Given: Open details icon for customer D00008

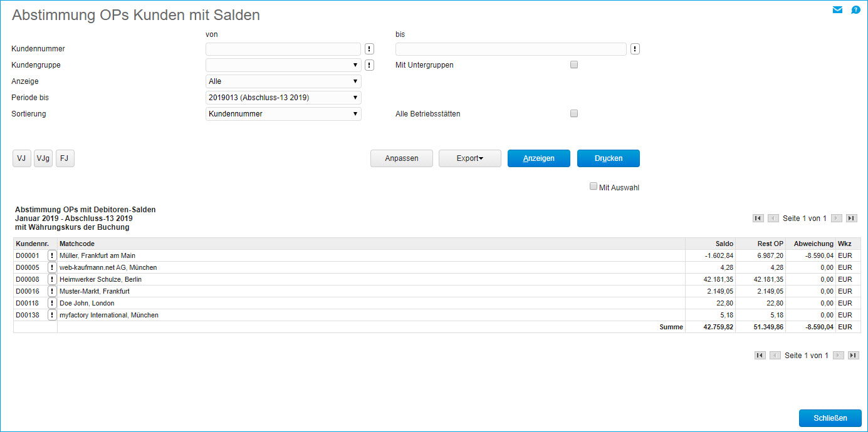Looking at the screenshot, I should point(52,279).
